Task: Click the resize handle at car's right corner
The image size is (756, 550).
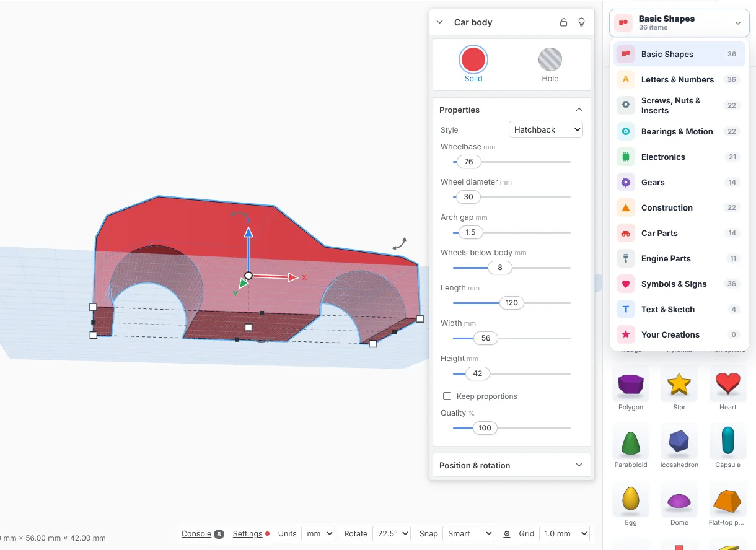Action: (x=420, y=318)
